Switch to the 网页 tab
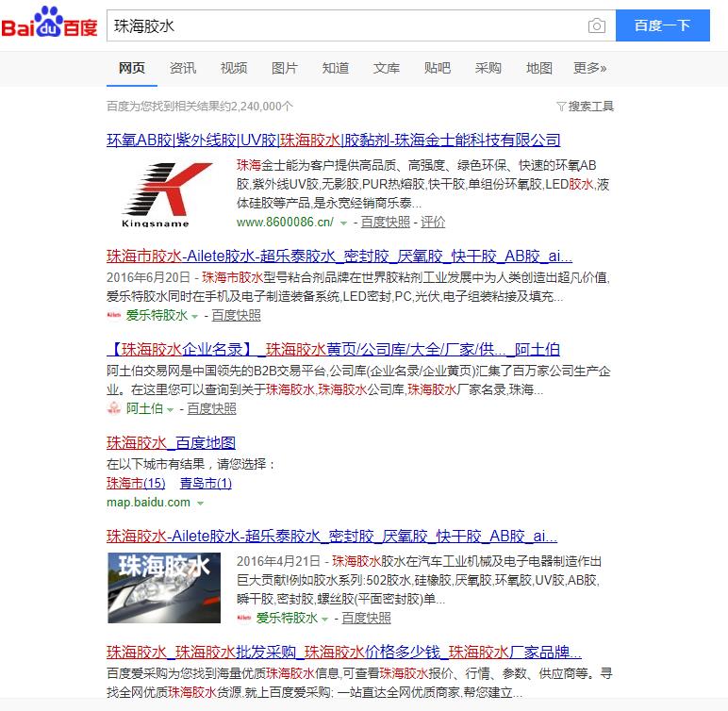 click(132, 68)
